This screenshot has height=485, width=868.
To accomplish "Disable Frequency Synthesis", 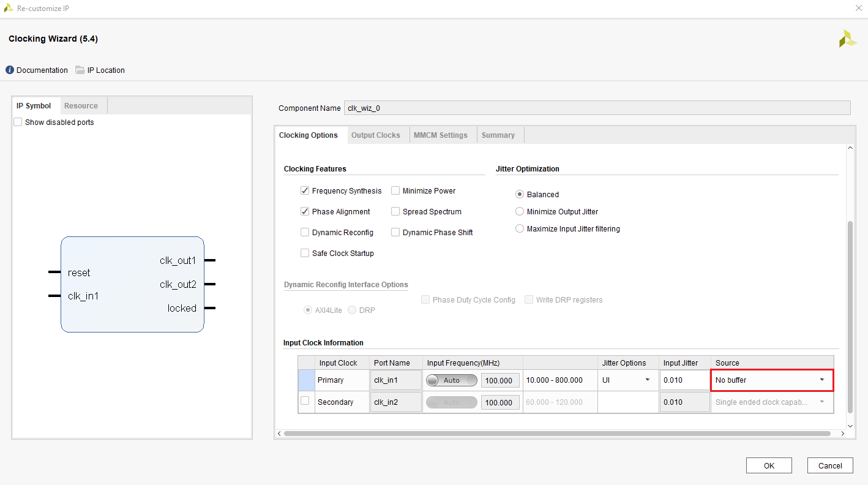I will (304, 190).
